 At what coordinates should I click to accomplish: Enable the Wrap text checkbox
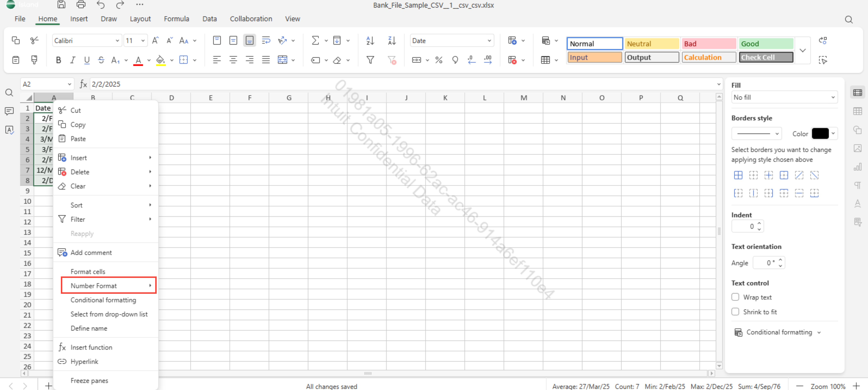[x=735, y=297]
